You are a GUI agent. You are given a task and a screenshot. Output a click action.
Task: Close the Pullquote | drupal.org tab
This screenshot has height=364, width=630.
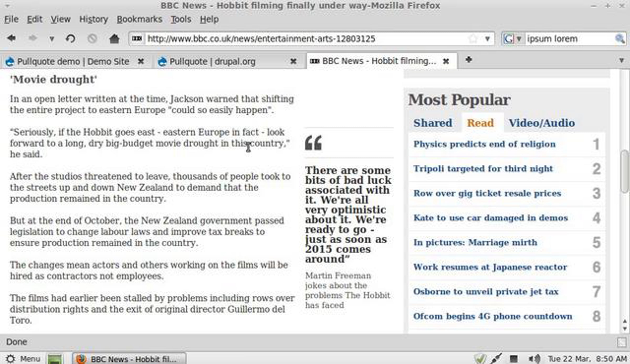pyautogui.click(x=293, y=61)
